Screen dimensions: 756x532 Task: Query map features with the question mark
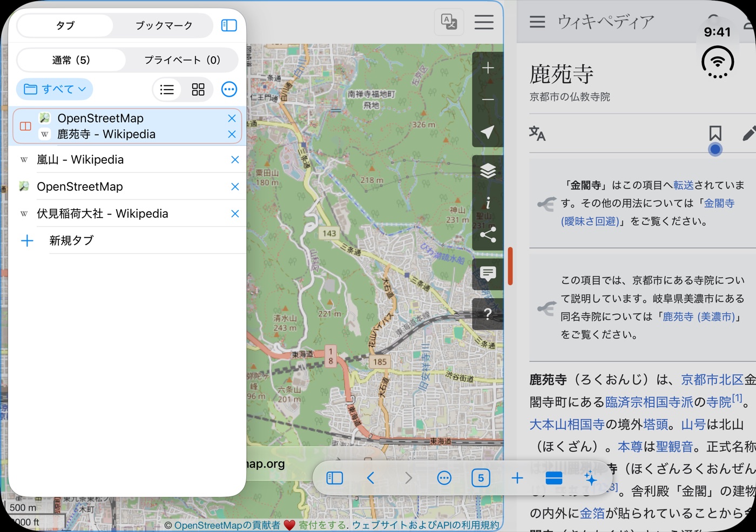[x=488, y=314]
